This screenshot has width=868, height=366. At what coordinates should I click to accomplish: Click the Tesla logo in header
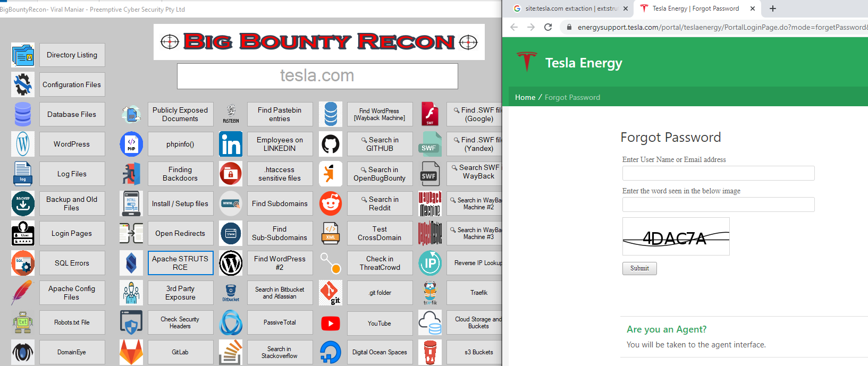pyautogui.click(x=527, y=62)
